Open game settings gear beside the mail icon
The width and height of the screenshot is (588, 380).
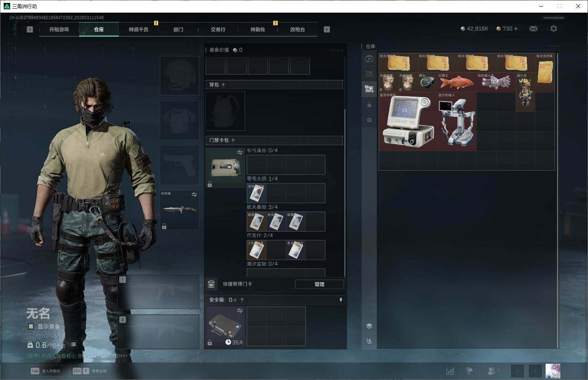pos(553,29)
